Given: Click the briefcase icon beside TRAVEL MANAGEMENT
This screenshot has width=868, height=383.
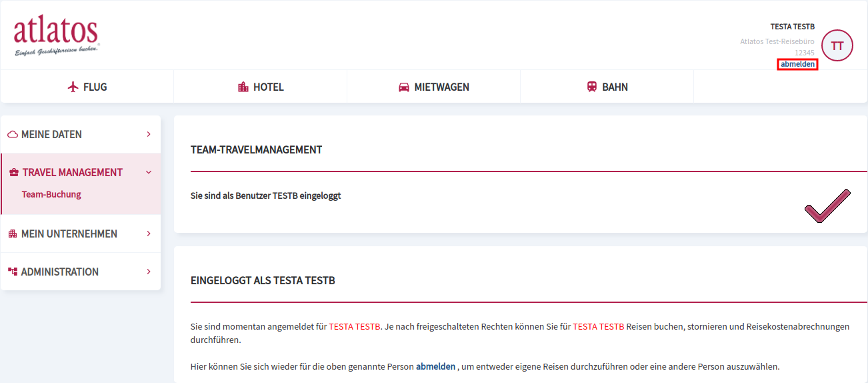Looking at the screenshot, I should 14,172.
